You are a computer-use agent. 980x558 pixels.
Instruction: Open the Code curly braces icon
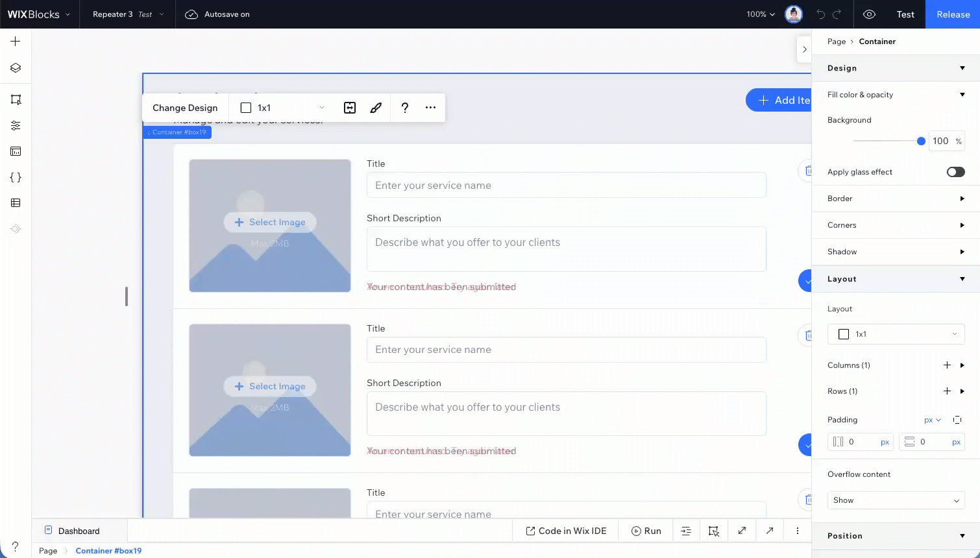point(16,177)
